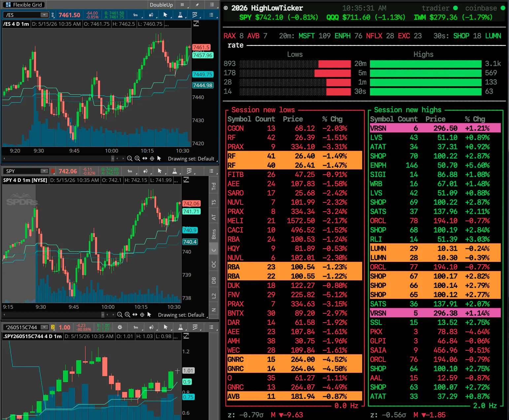Click the /ES symbol input field
This screenshot has height=420, width=509.
tap(26, 15)
